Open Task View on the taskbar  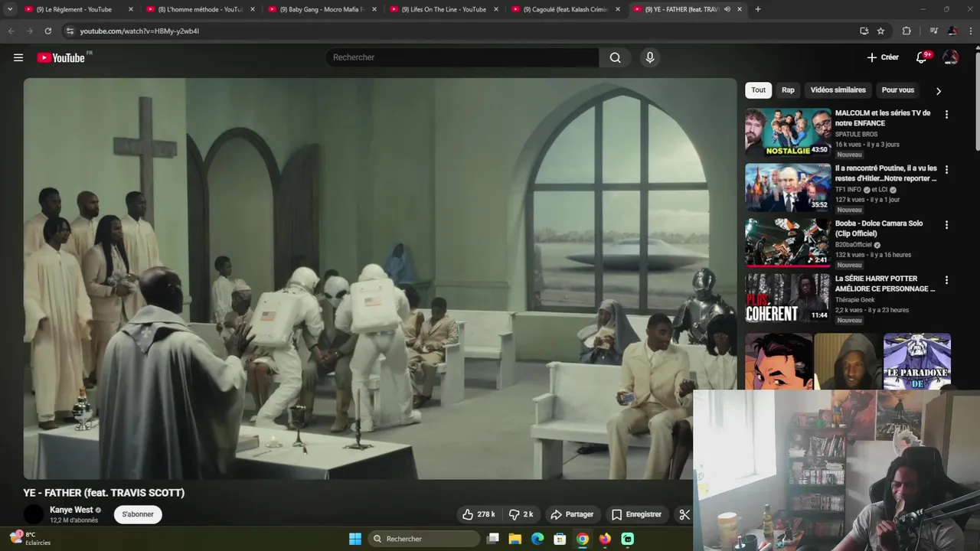pyautogui.click(x=493, y=539)
